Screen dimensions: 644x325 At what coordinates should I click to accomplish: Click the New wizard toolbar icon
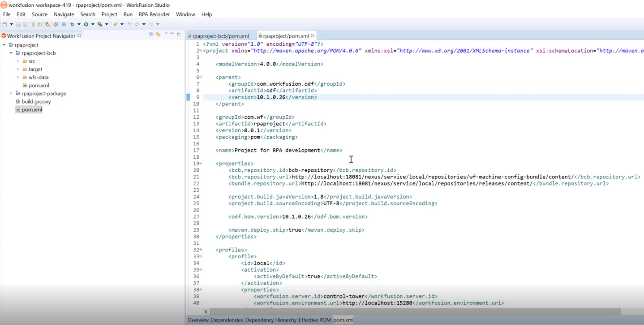click(4, 24)
